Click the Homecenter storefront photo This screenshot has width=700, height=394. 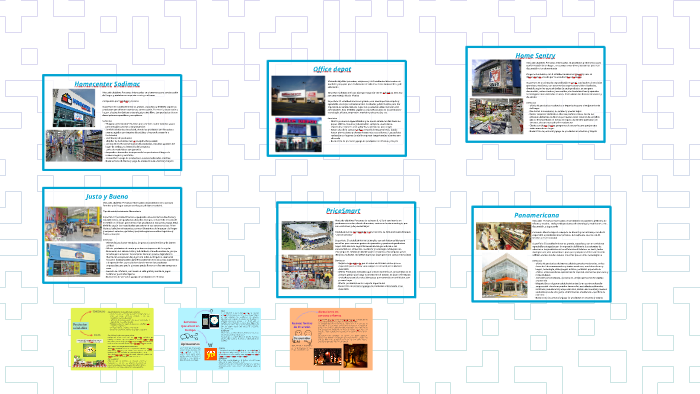(74, 108)
